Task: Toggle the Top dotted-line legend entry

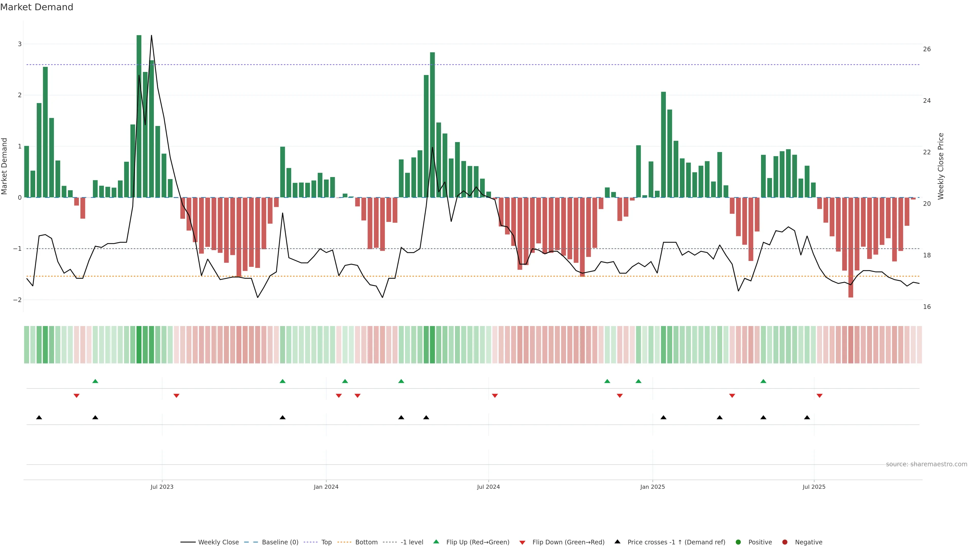Action: (326, 542)
